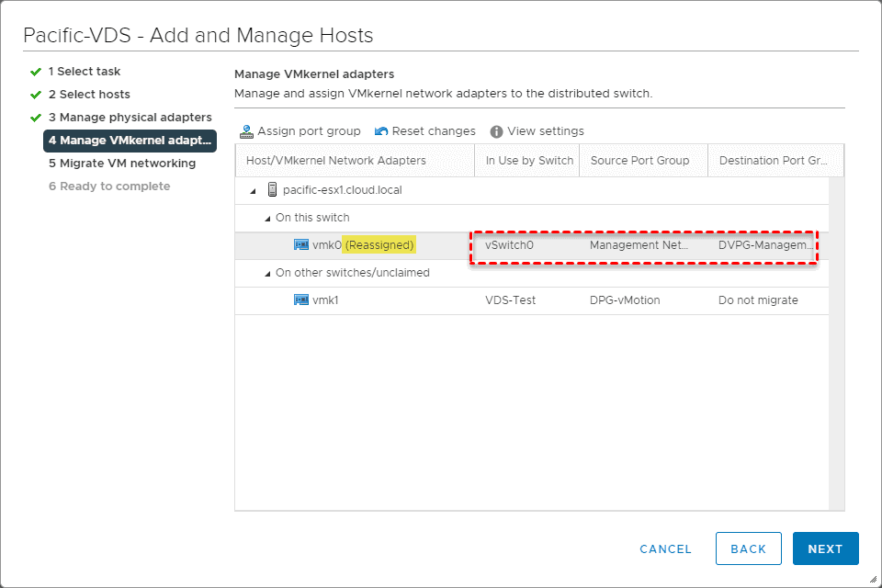Click the View settings info icon
The height and width of the screenshot is (588, 882).
click(497, 131)
